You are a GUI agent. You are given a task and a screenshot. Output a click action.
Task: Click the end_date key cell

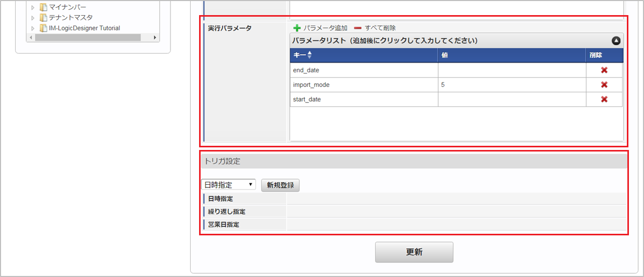[364, 70]
